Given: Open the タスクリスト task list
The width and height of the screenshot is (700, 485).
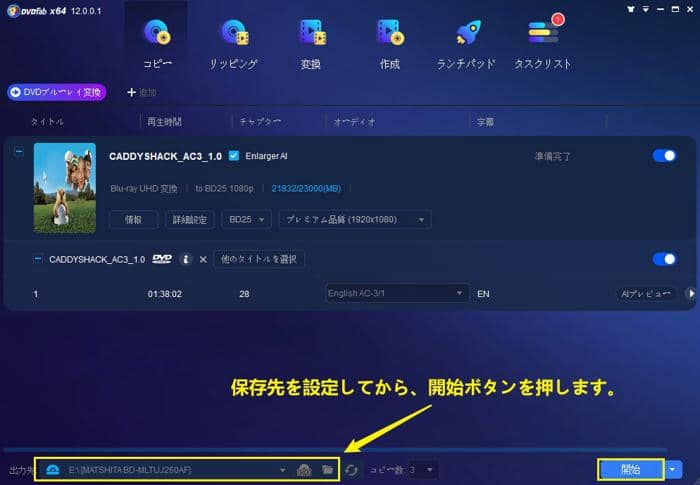Looking at the screenshot, I should tap(542, 43).
